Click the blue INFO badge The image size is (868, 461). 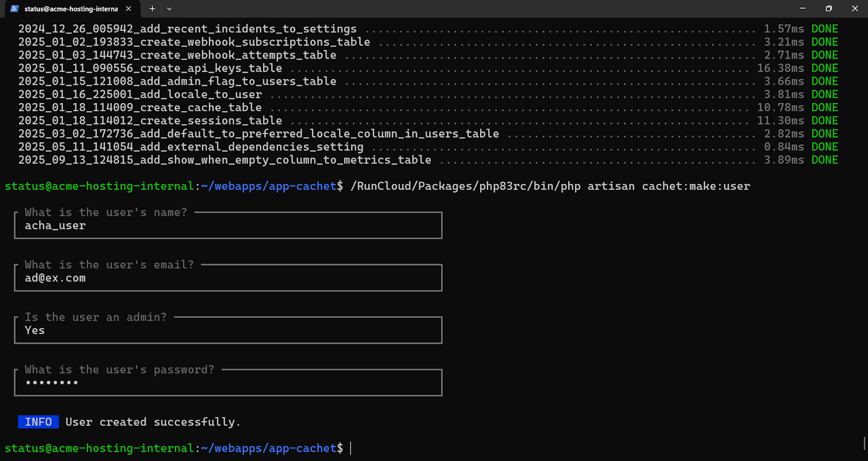click(38, 422)
